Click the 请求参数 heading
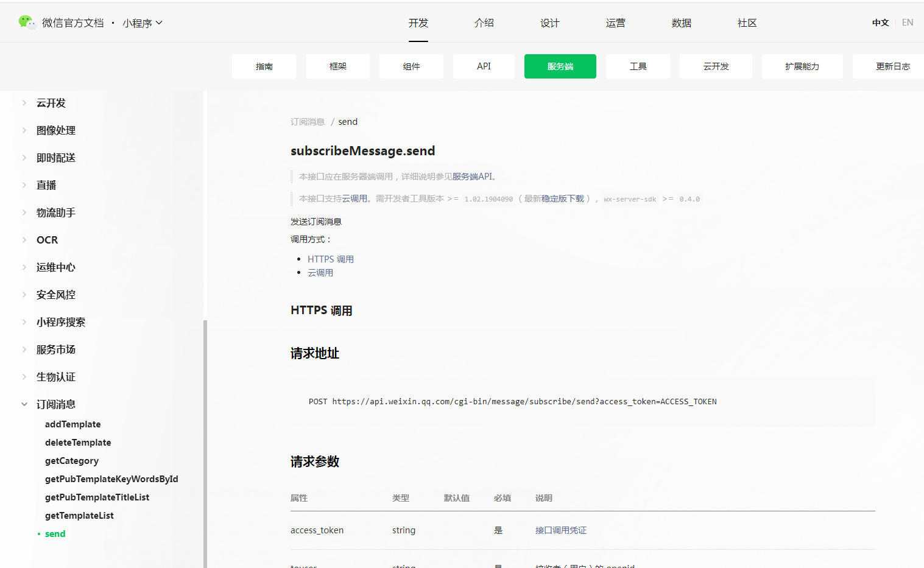Screen dimensions: 924x568 tap(315, 461)
